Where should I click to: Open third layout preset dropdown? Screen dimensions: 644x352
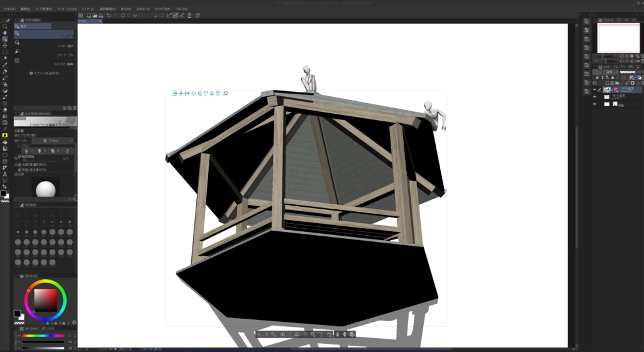click(54, 151)
